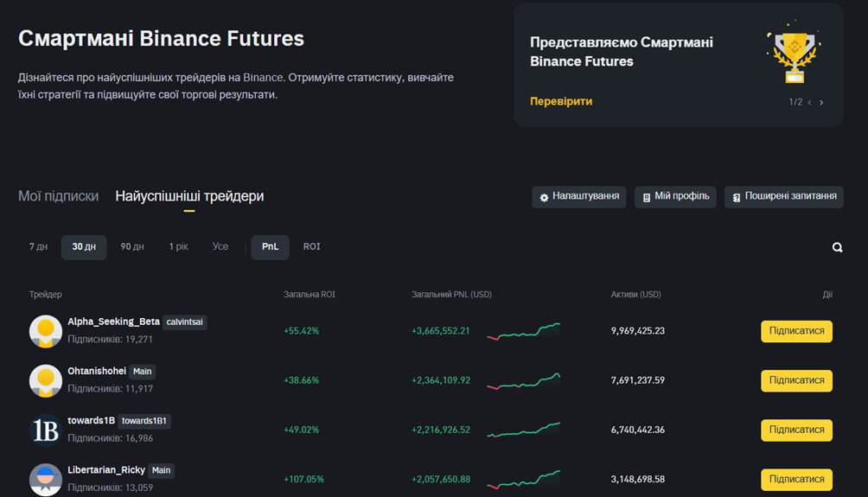Subscribe to Ohtanishohei with Підписатися
The height and width of the screenshot is (497, 868).
(796, 381)
